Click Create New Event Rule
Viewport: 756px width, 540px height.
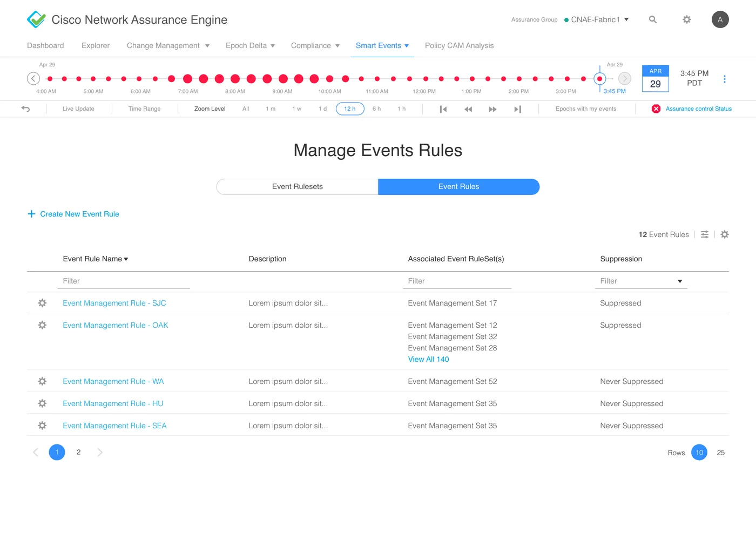pyautogui.click(x=73, y=214)
